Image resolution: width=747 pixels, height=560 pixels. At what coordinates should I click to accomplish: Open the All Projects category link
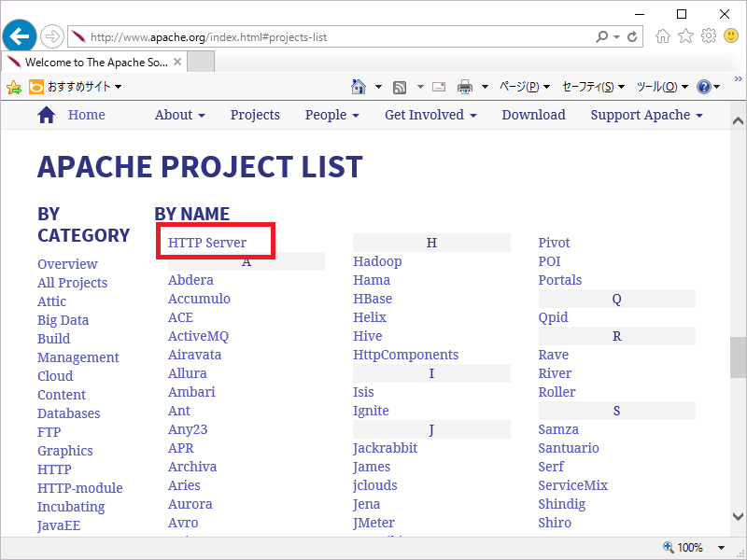click(x=73, y=283)
